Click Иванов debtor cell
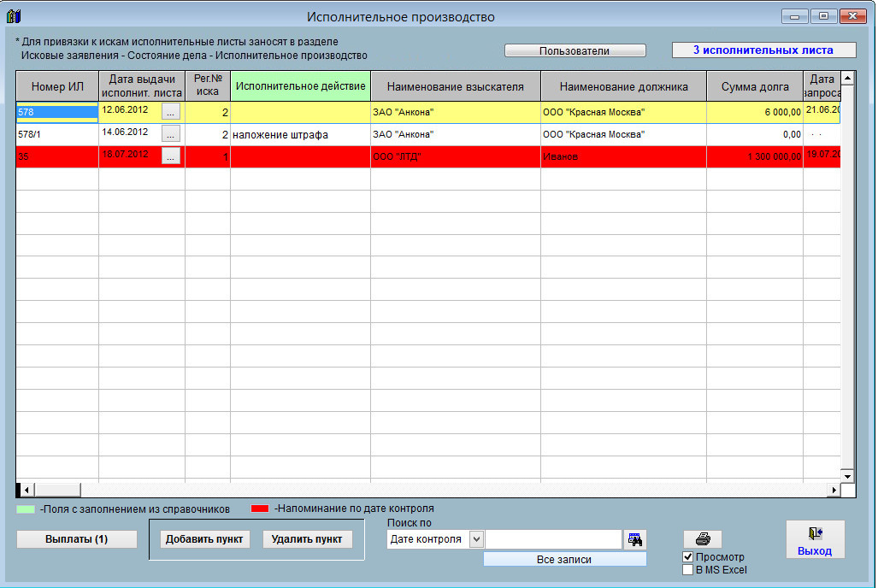Image resolution: width=878 pixels, height=588 pixels. click(624, 156)
